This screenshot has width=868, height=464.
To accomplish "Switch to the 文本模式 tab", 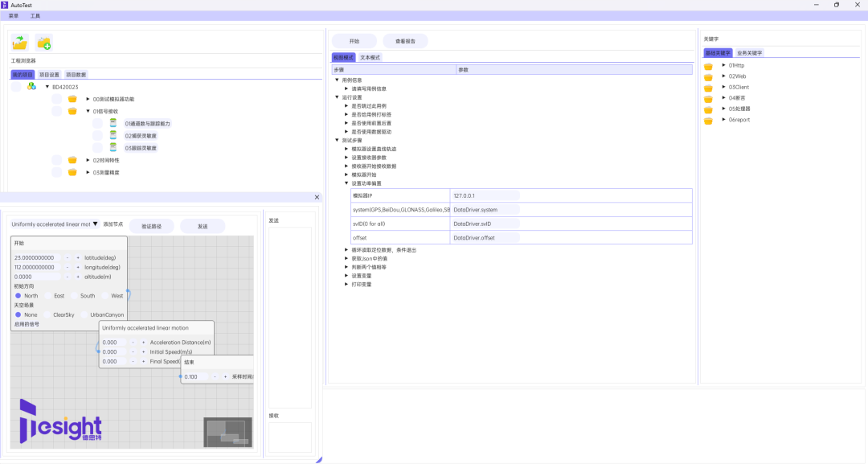I will [371, 58].
